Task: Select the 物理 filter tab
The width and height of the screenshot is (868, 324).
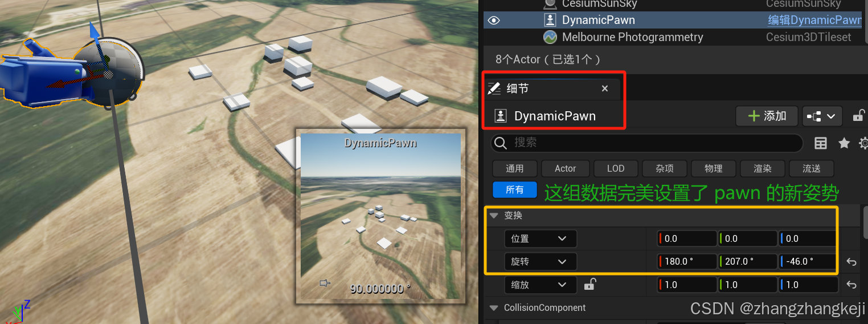Action: 713,168
